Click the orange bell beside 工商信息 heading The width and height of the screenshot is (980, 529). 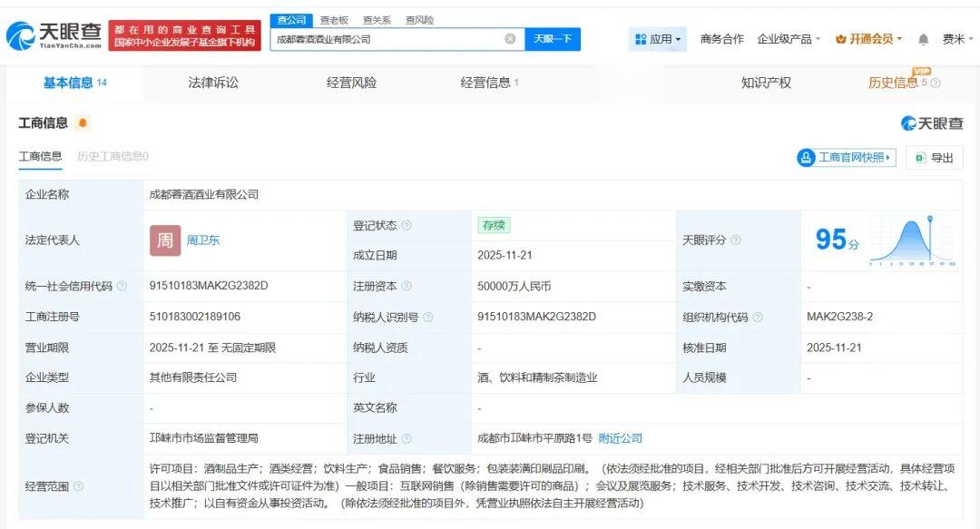pos(81,122)
